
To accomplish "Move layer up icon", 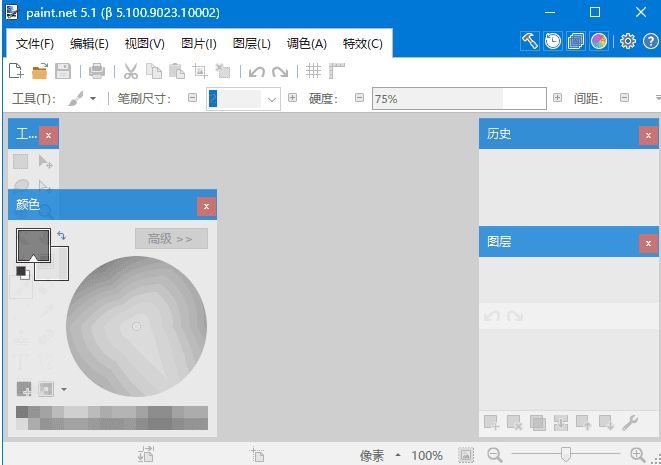I will click(x=584, y=422).
